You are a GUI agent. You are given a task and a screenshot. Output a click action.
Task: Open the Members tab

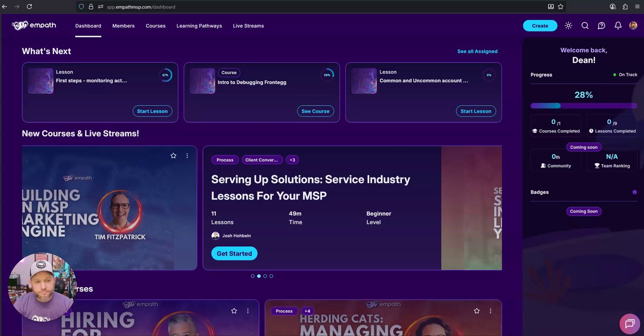(x=123, y=26)
